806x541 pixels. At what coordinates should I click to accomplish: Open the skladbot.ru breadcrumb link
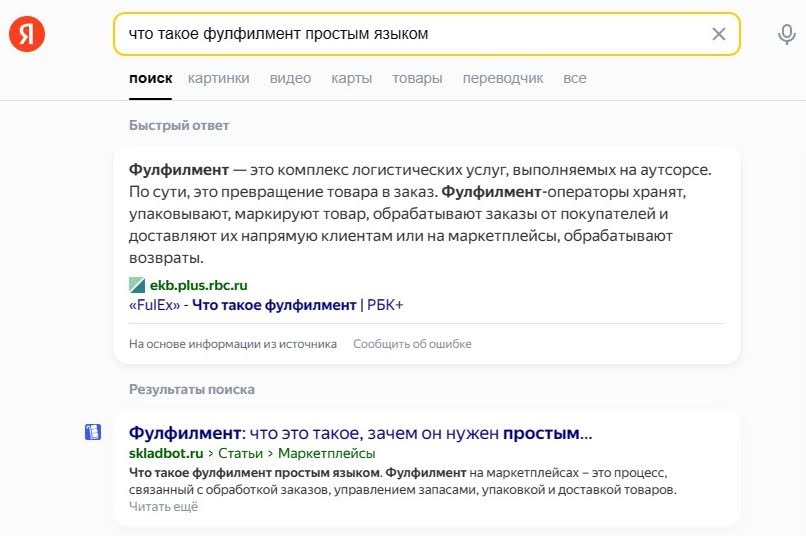[x=164, y=454]
